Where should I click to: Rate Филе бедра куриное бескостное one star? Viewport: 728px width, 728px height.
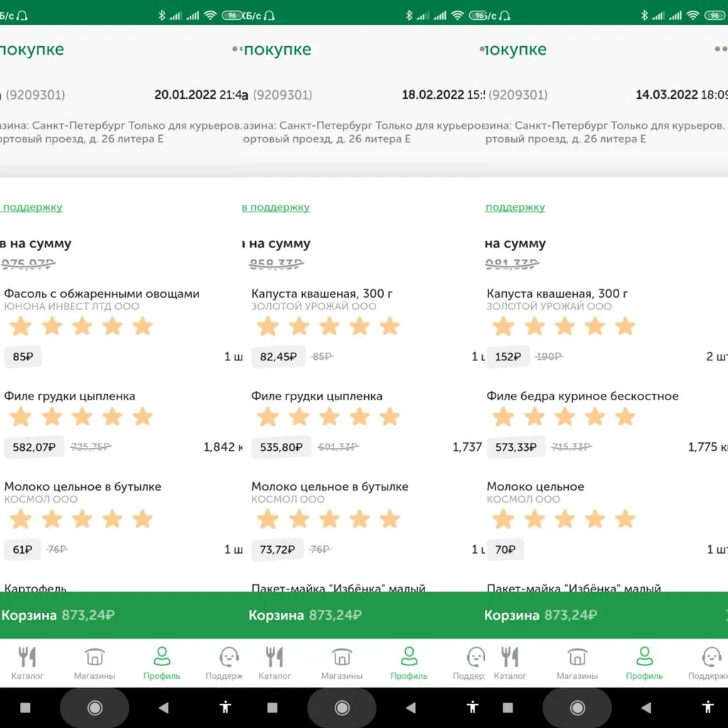click(503, 417)
